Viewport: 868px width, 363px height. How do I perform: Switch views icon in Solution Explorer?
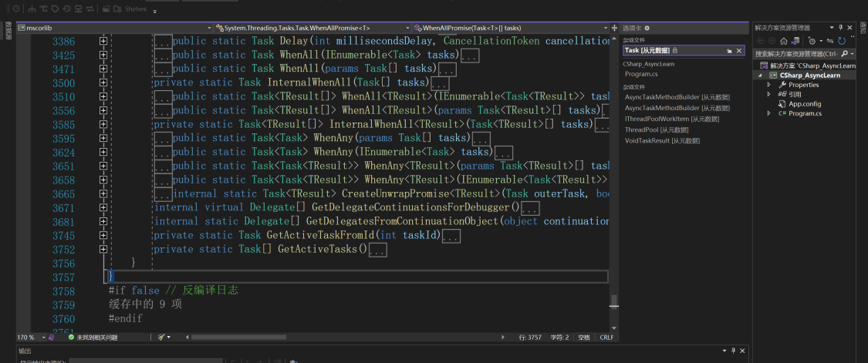(x=795, y=41)
